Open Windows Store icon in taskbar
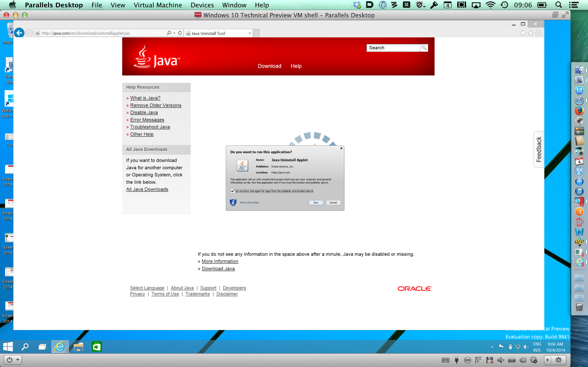588x367 pixels. click(97, 347)
